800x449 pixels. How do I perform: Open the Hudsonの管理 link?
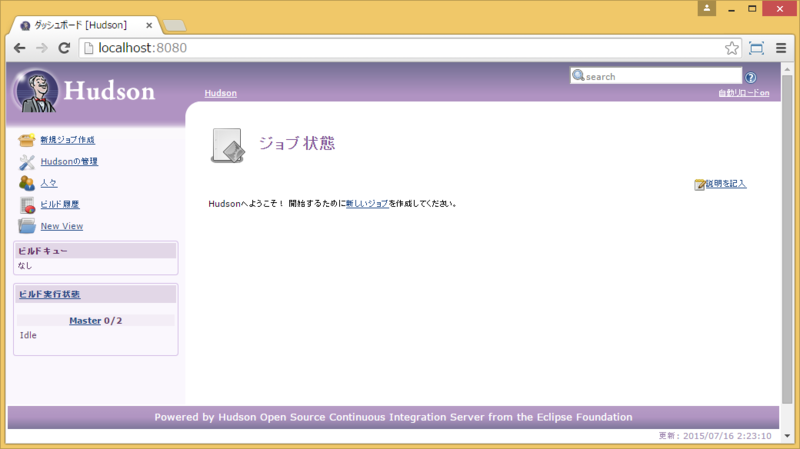pyautogui.click(x=69, y=162)
